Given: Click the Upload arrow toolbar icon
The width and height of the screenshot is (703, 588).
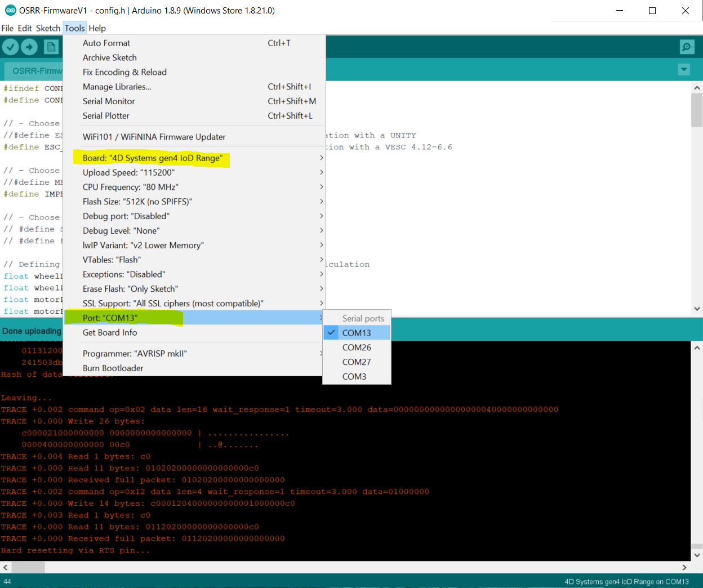Looking at the screenshot, I should coord(29,47).
